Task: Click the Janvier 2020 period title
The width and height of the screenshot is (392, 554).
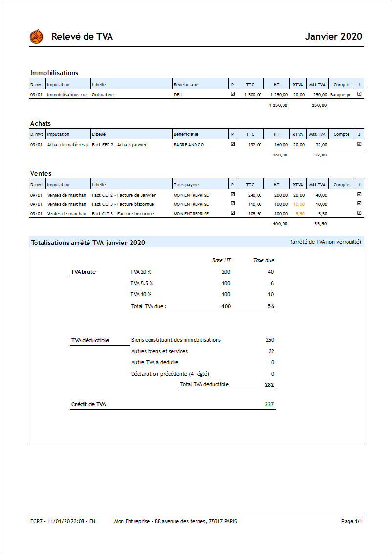Action: coord(333,37)
